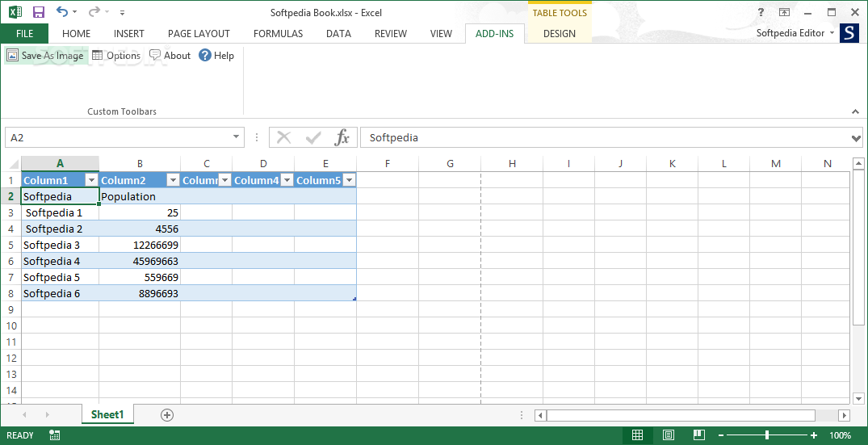
Task: Switch to Normal view icon
Action: [x=638, y=435]
